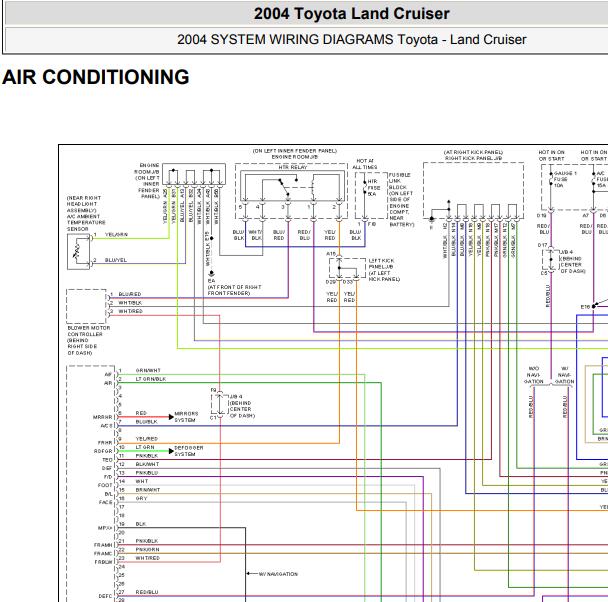608x602 pixels.
Task: Click the "HTR RELAY" label
Action: coord(293,167)
